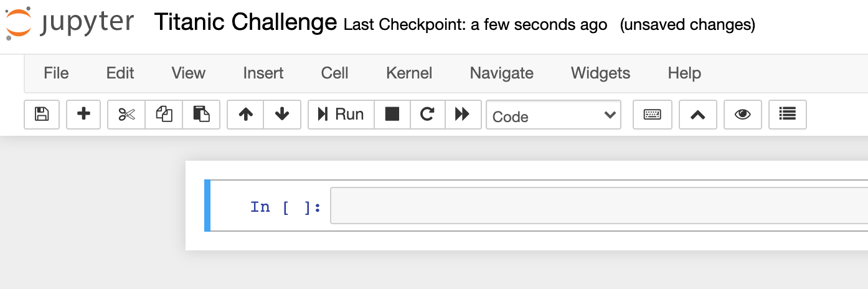Restart the kernel with circular arrow icon
The image size is (868, 289).
tap(427, 115)
